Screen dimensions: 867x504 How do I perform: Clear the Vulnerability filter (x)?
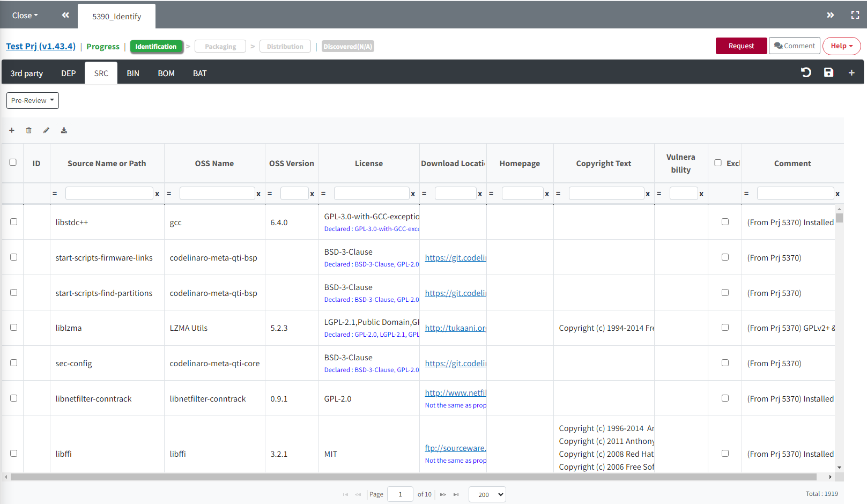701,194
